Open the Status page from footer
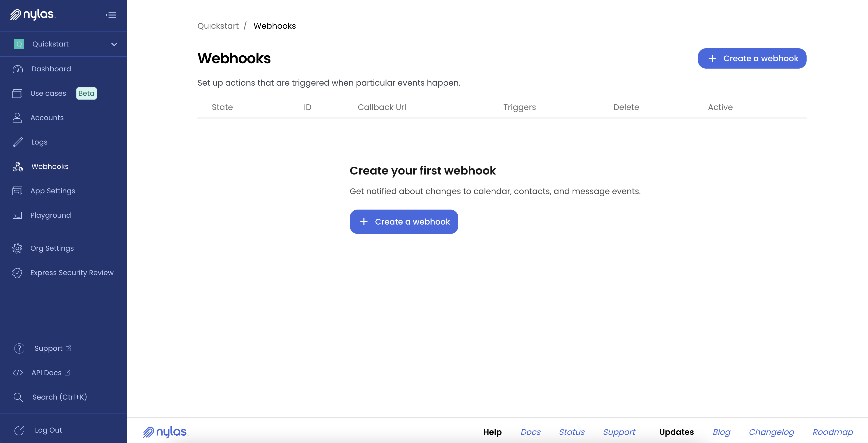 [572, 432]
